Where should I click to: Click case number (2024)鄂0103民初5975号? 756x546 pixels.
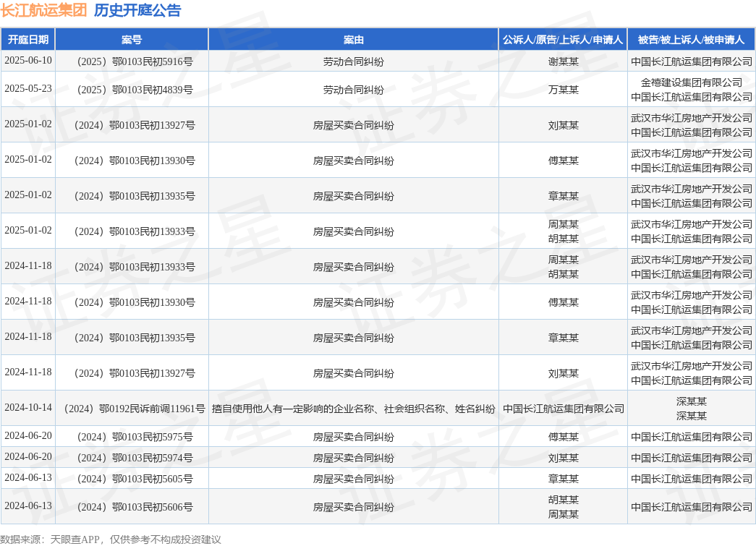(135, 437)
